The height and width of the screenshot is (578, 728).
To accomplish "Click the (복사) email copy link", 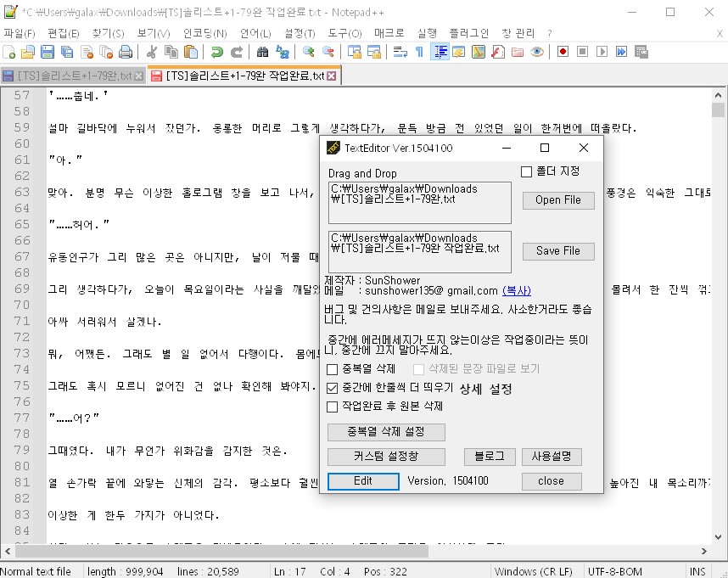I will pos(516,291).
